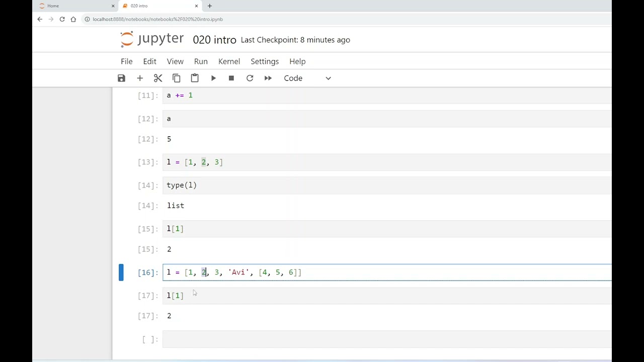Restart kernel and run all cells icon
The image size is (644, 362).
(268, 78)
